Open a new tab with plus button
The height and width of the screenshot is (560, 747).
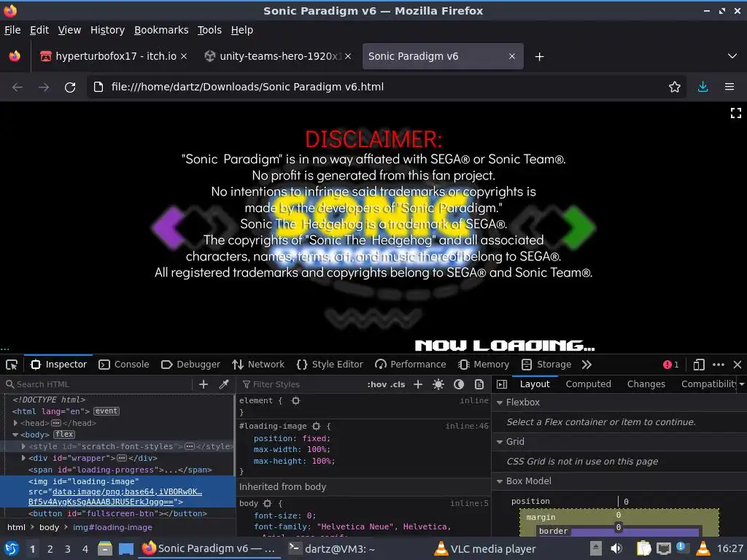(539, 57)
